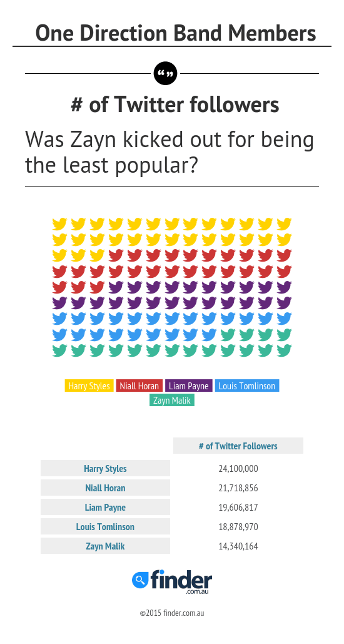Click the last green bird in bottom row
This screenshot has width=344, height=644.
284,350
